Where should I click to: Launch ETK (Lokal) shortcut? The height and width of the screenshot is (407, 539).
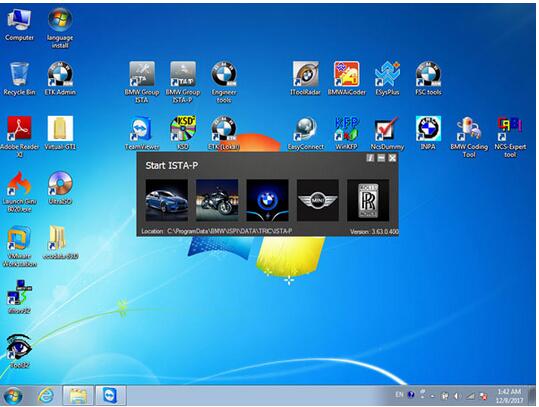point(224,133)
